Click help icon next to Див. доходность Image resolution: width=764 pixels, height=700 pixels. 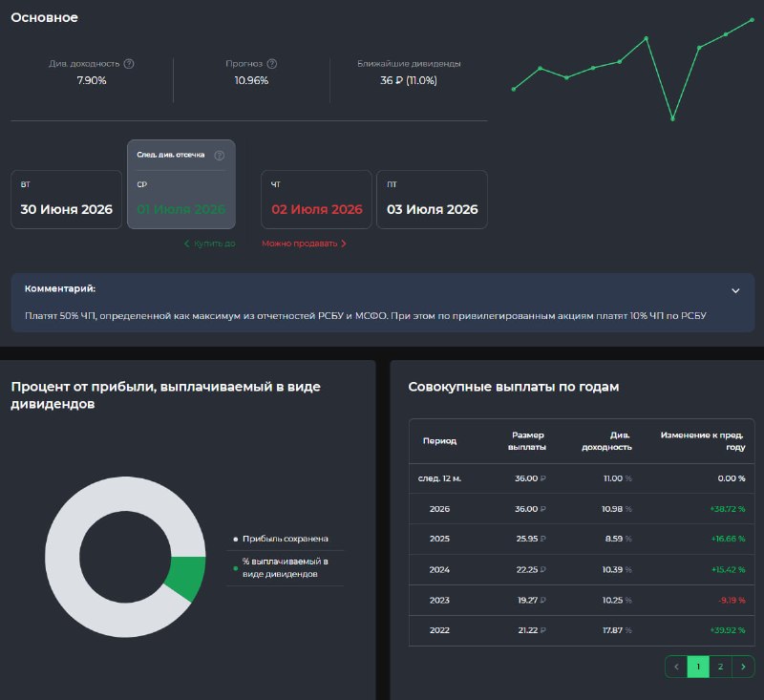point(129,64)
